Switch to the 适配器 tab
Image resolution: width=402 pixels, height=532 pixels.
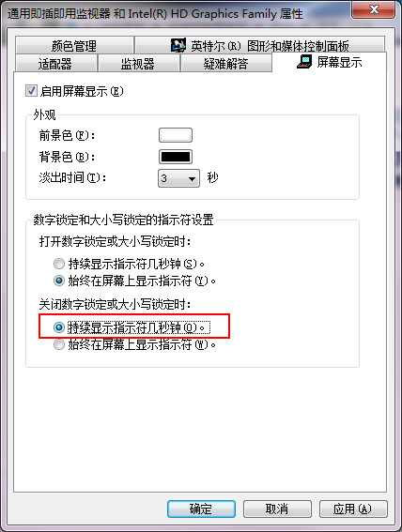(55, 64)
